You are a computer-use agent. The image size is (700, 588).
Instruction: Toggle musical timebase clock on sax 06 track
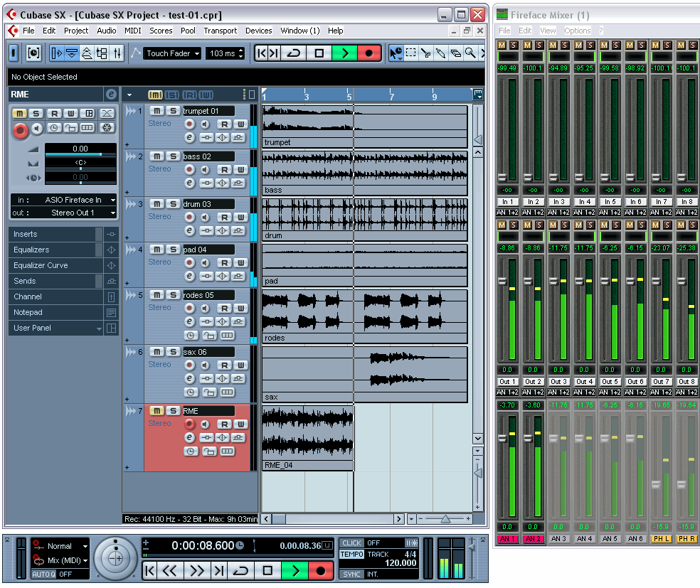pos(191,392)
